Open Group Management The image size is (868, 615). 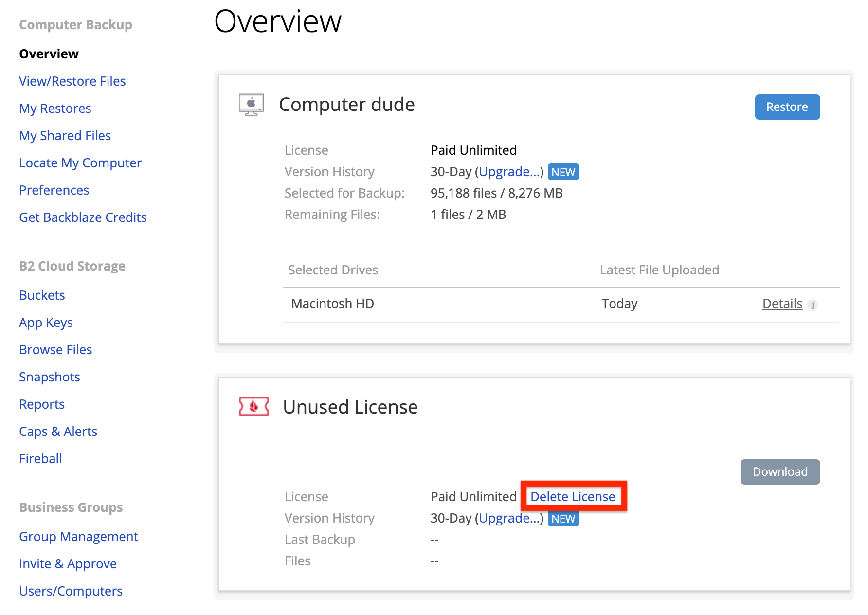[x=78, y=537]
